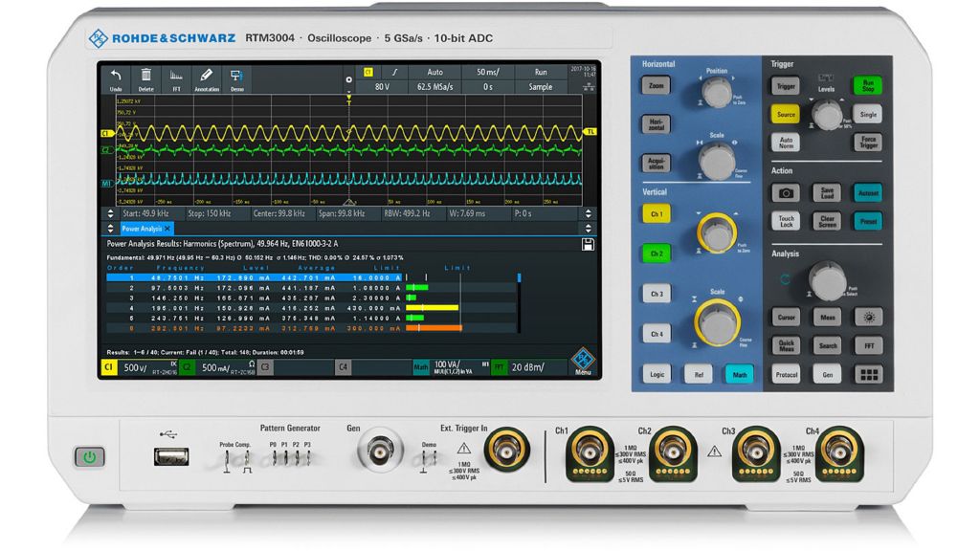Open the Sample acquisition mode selector
Screen dimensions: 980x551
[542, 86]
